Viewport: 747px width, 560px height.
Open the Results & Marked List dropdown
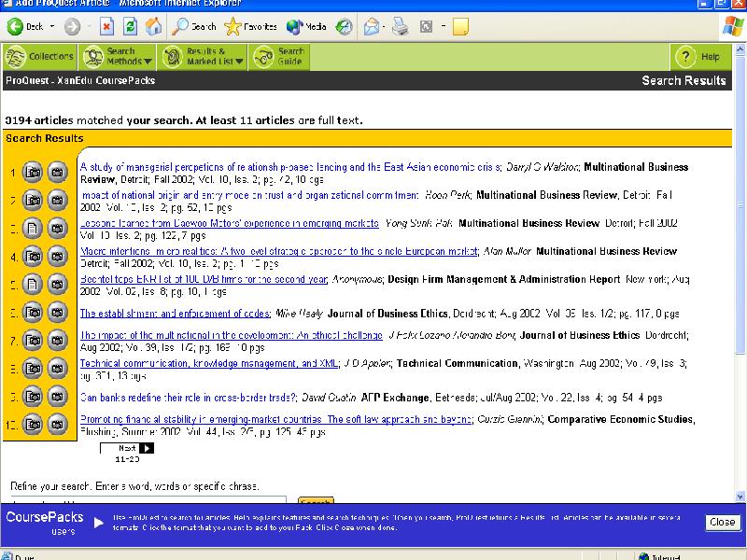click(203, 57)
